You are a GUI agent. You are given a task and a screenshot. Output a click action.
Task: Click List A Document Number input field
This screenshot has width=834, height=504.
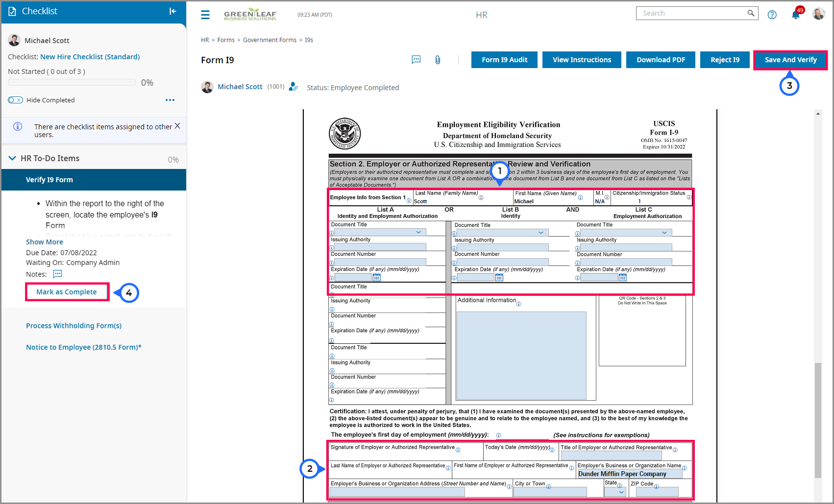[380, 262]
